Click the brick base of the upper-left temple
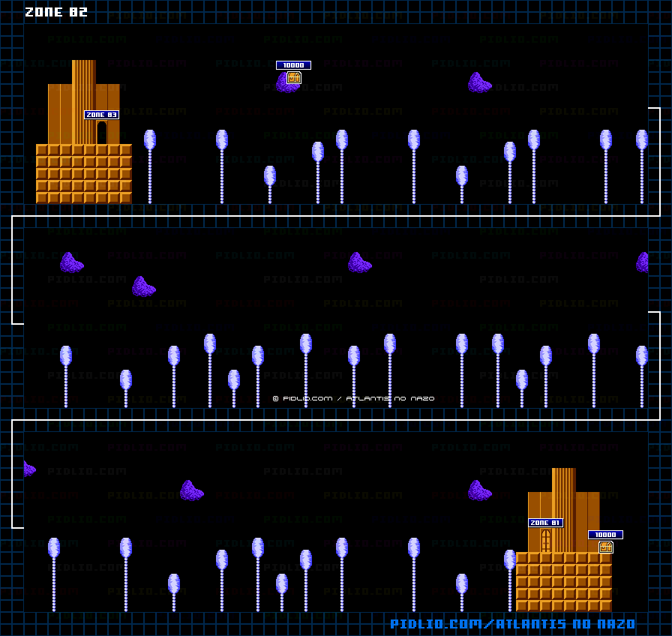The width and height of the screenshot is (672, 636). 84,173
